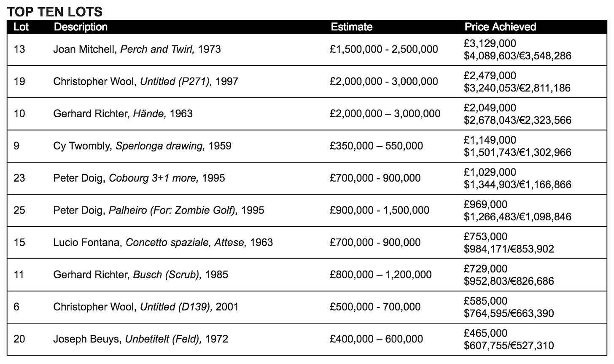Click Lucio Fontana Concetto spaziale, Attese

[163, 243]
